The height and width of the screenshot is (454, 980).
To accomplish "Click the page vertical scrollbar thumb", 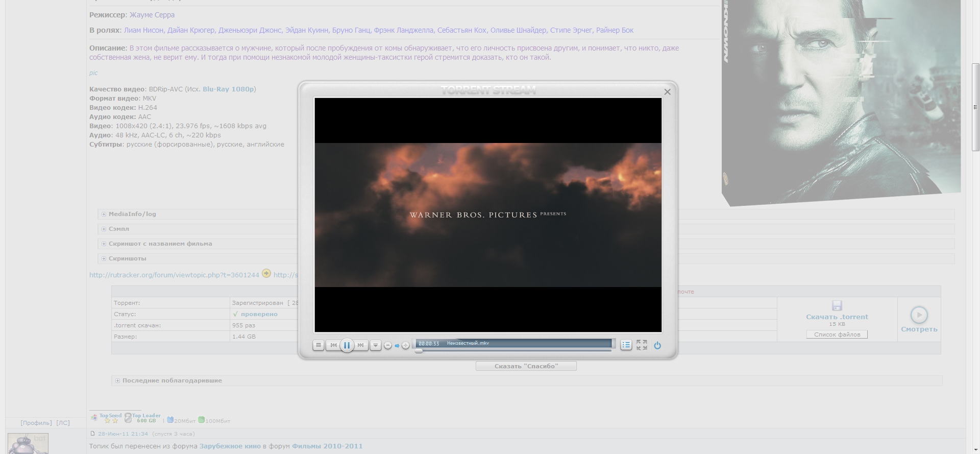I will tap(975, 107).
